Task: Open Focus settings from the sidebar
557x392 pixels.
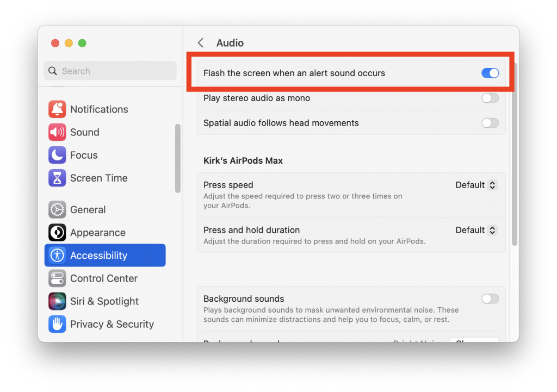Action: tap(57, 155)
